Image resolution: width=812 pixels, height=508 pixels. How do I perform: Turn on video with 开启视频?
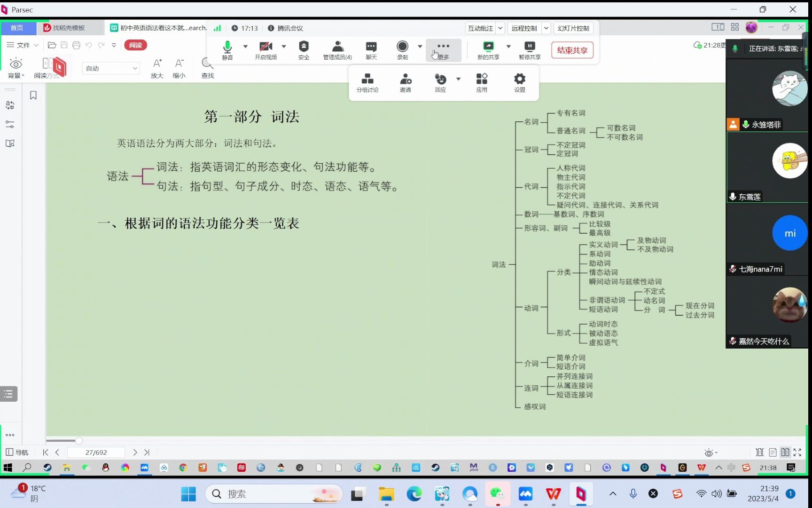[265, 50]
